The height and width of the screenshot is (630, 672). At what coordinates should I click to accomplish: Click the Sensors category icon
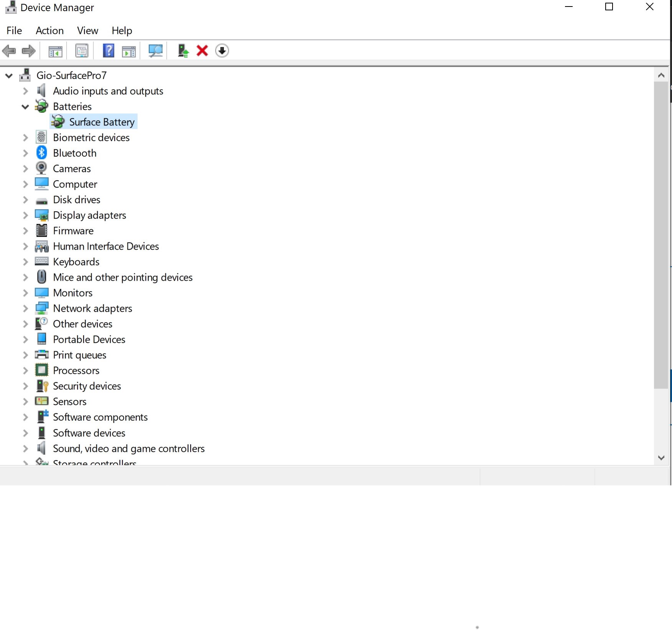(41, 401)
